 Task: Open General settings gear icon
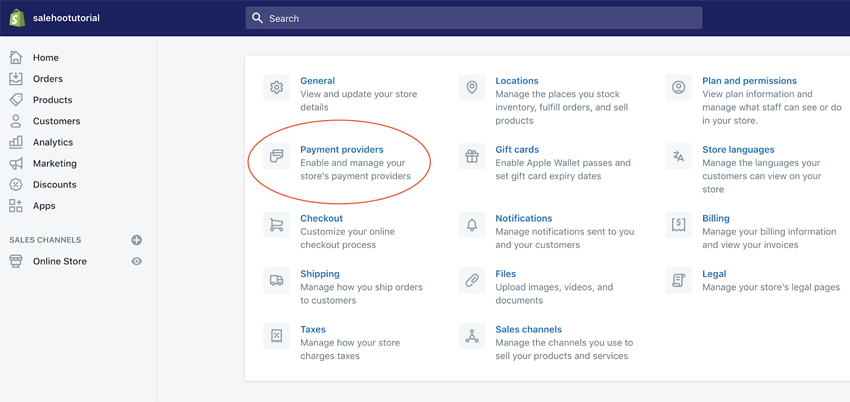point(277,87)
